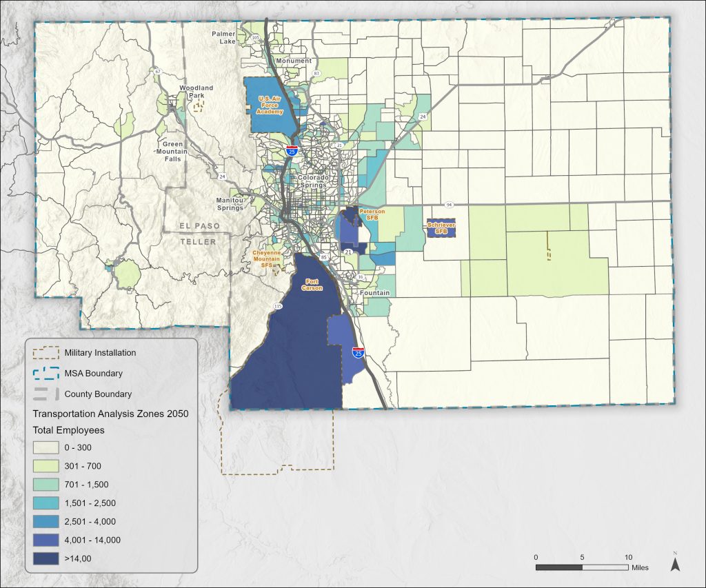Click the Highway 24 shield near Manitou Springs
Screen dimensions: 706x588
point(222,176)
